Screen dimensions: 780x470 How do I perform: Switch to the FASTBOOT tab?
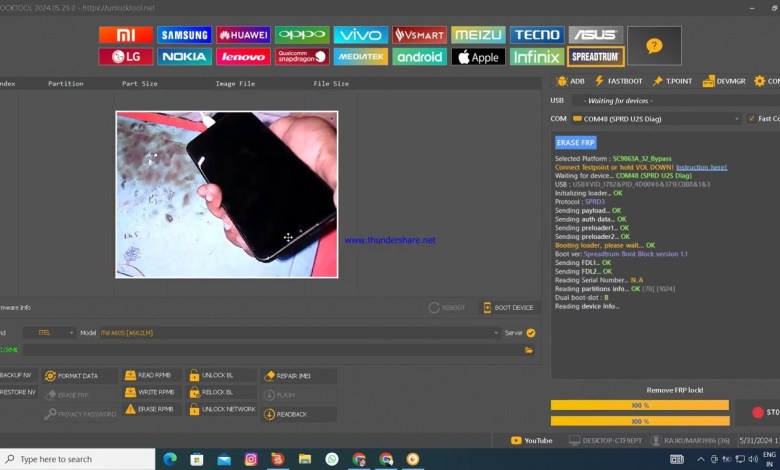619,81
